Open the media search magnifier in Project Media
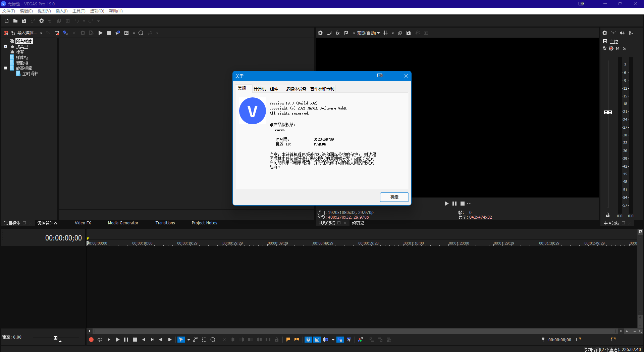644x352 pixels. pos(141,33)
